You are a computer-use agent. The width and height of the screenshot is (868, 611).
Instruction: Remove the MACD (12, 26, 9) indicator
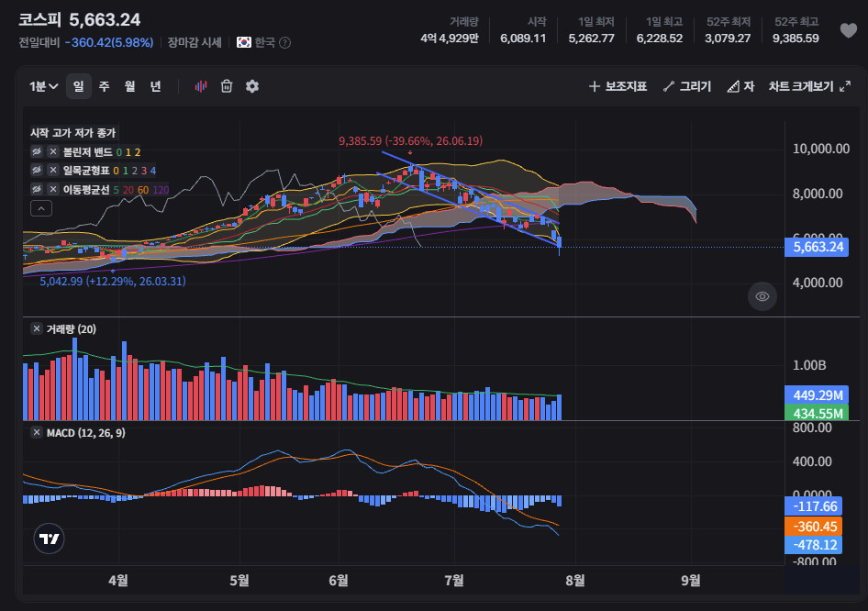click(37, 433)
